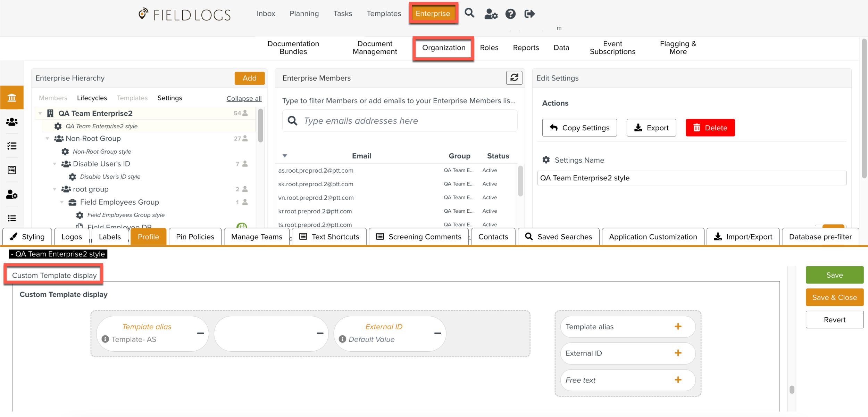Screen dimensions: 868x417
Task: Open the help question mark icon
Action: click(510, 14)
